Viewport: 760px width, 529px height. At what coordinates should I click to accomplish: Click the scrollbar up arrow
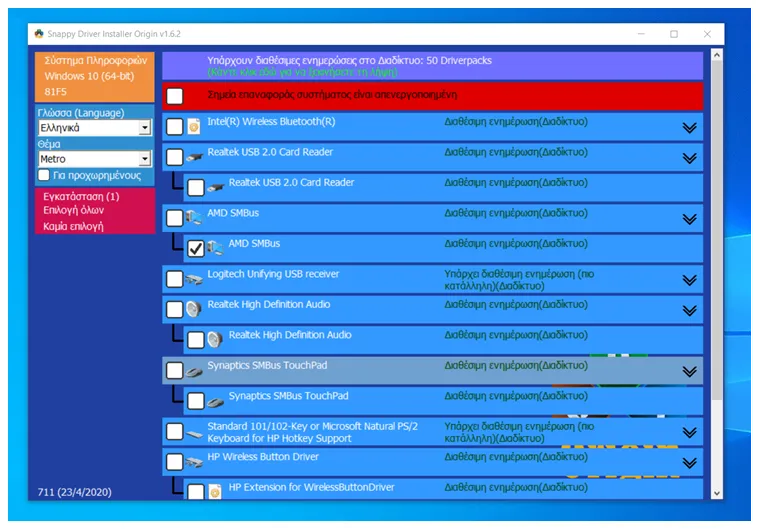coord(717,55)
